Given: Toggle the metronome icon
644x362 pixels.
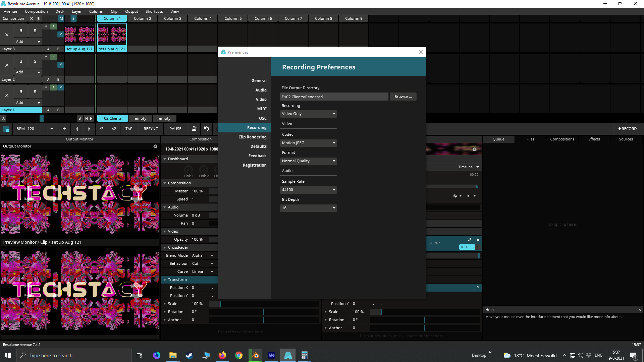Looking at the screenshot, I should (194, 129).
